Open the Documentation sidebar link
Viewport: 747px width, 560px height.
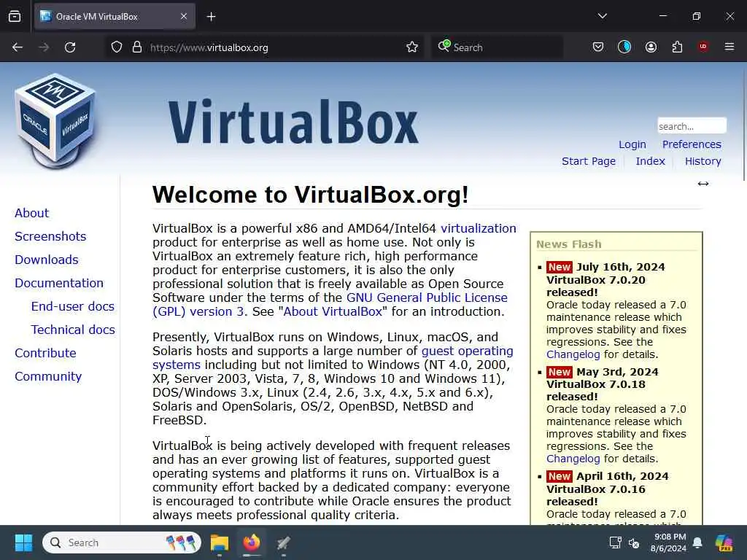coord(58,283)
